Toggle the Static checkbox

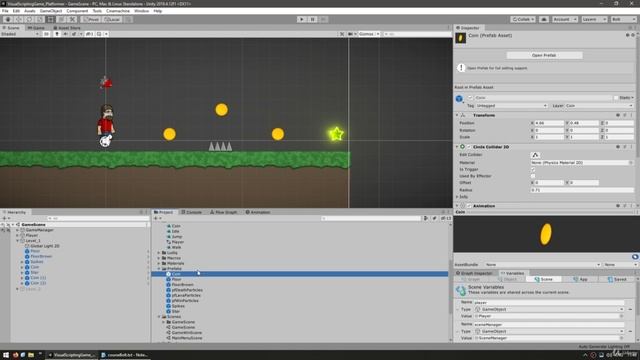click(616, 98)
